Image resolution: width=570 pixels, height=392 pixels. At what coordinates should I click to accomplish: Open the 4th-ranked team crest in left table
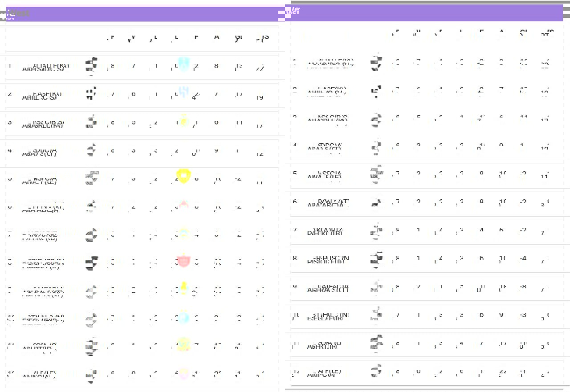click(x=91, y=150)
